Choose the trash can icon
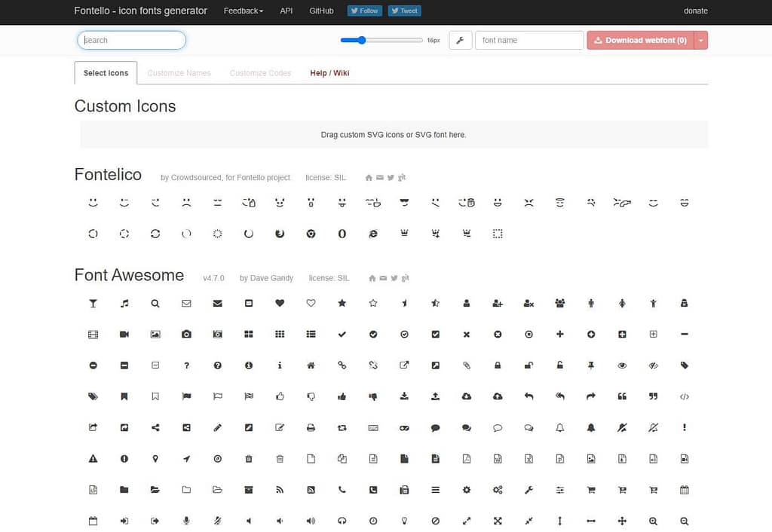The width and height of the screenshot is (772, 532). [249, 458]
